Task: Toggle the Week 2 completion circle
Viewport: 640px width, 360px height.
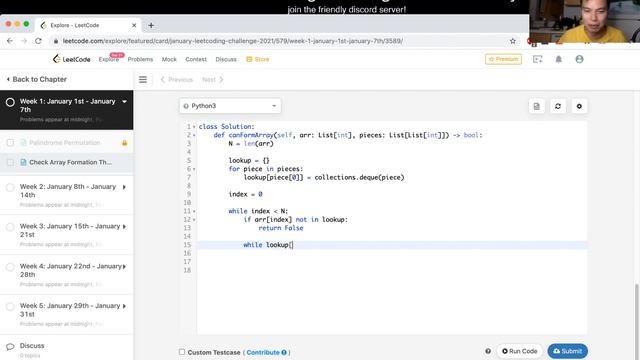Action: click(x=10, y=187)
